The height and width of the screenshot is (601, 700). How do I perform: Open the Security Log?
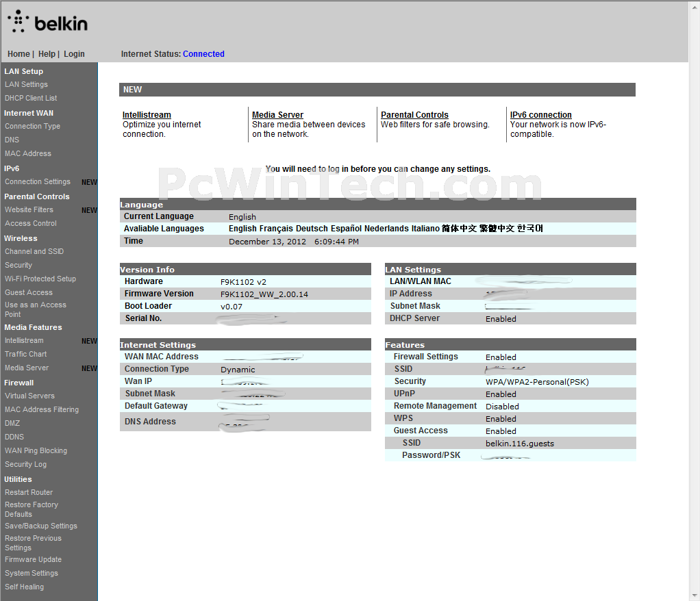[x=25, y=465]
